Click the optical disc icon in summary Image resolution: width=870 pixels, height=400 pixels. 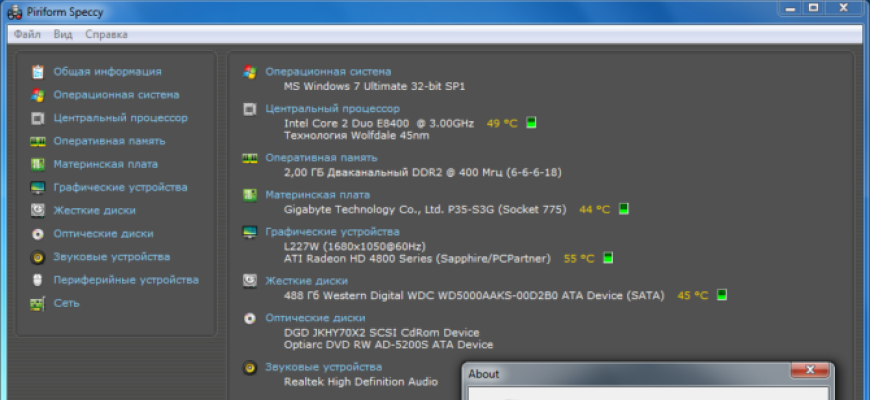coord(250,318)
